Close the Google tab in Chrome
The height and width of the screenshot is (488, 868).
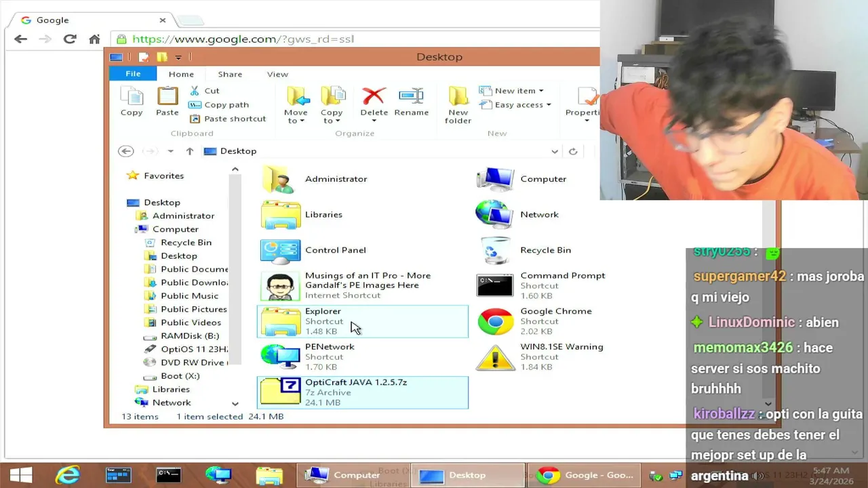[x=163, y=20]
